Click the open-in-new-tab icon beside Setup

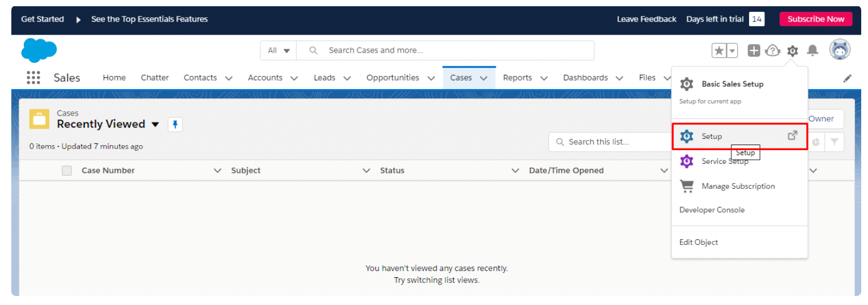(x=793, y=135)
